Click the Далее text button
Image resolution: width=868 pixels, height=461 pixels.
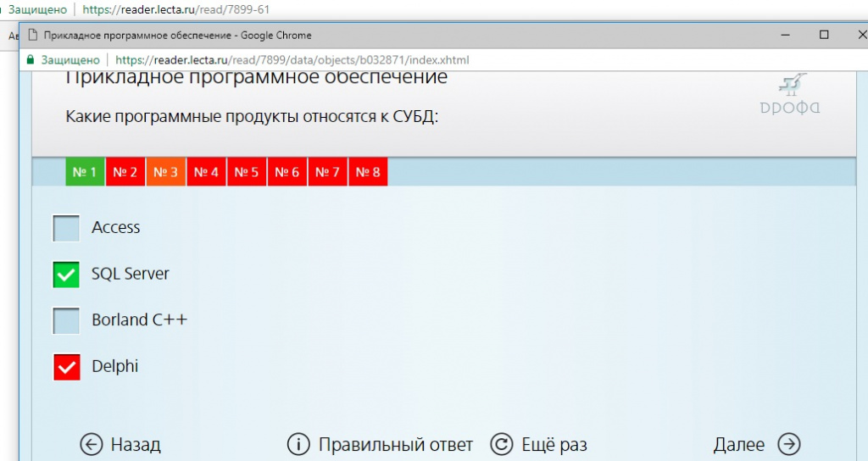point(738,444)
